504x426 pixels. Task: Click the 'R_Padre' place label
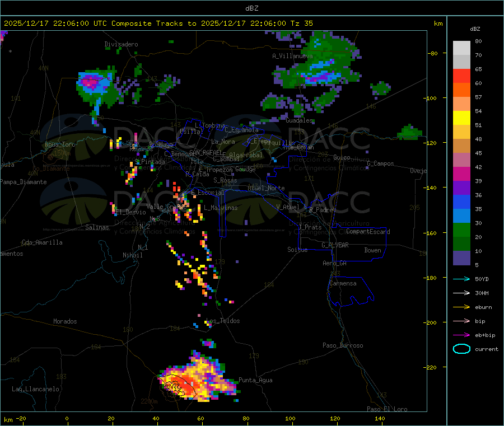click(321, 210)
